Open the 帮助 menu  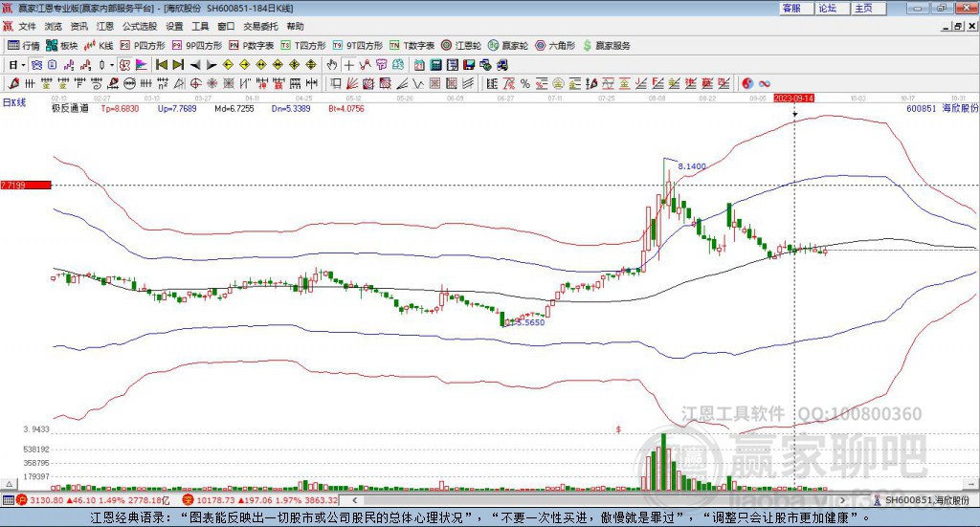point(295,26)
